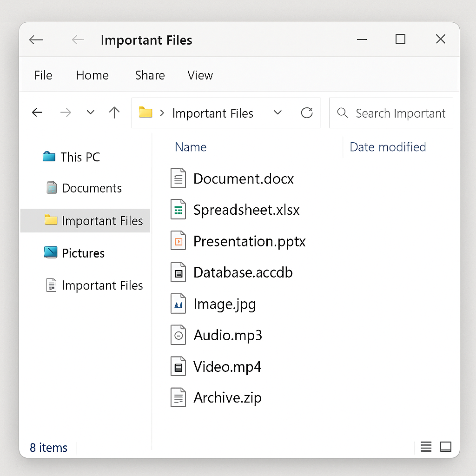
Task: Switch to large thumbnails view icon
Action: coord(446,447)
